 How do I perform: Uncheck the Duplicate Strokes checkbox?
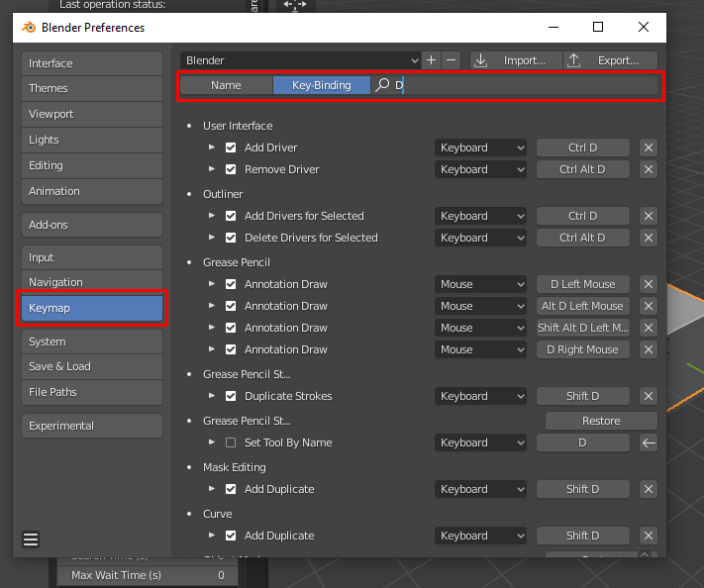(231, 396)
